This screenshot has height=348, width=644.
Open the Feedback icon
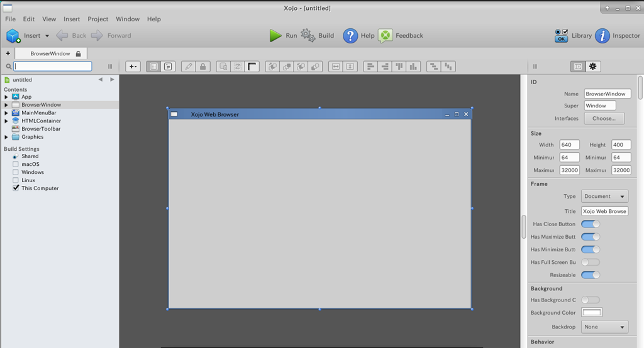tap(386, 36)
